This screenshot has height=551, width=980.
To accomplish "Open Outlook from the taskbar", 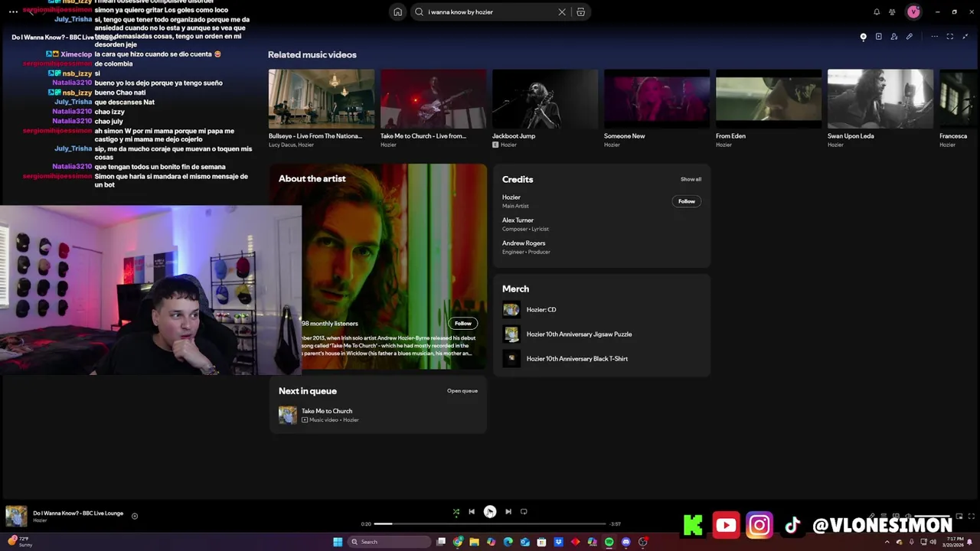I will click(x=525, y=542).
